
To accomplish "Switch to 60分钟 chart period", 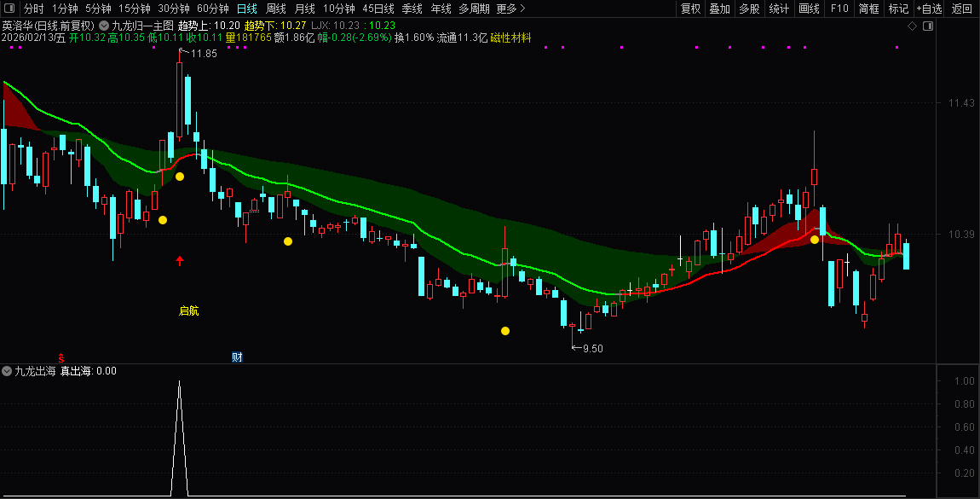I will [x=213, y=9].
